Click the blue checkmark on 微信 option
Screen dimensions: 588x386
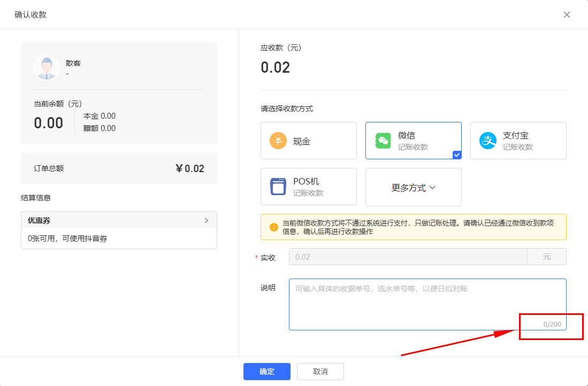point(456,155)
